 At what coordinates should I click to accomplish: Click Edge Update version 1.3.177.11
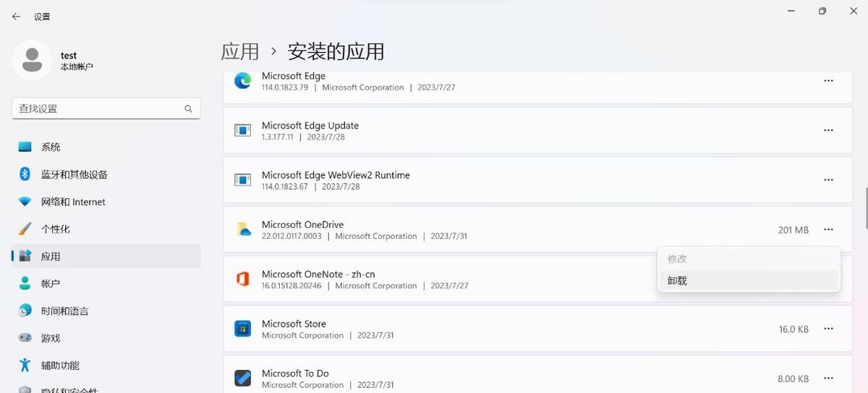278,137
